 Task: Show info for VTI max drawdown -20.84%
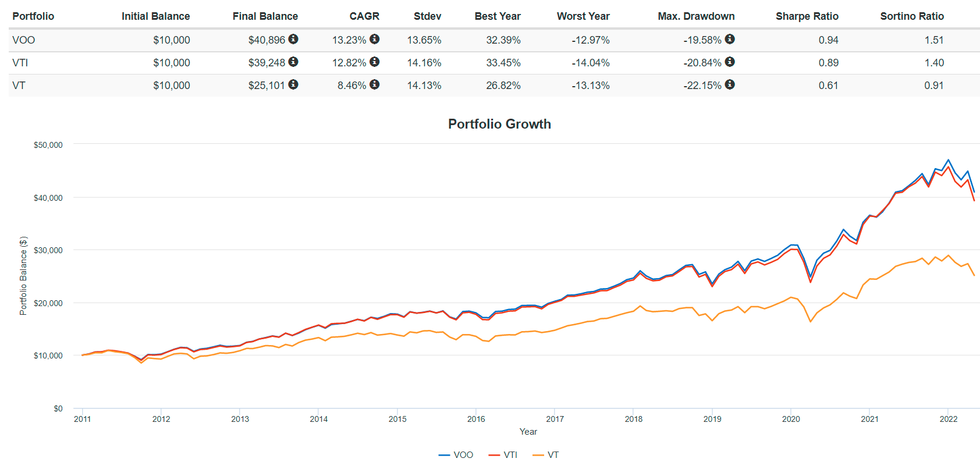coord(729,62)
